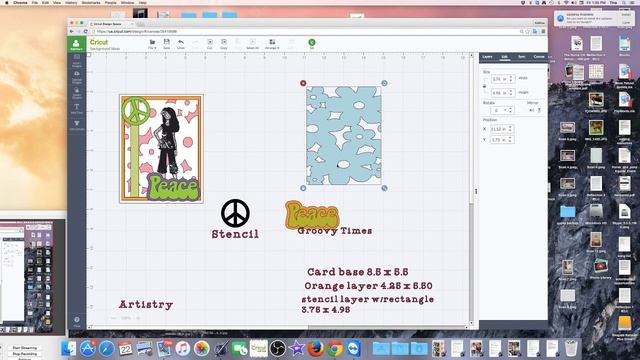The width and height of the screenshot is (640, 360).
Task: Switch to the Edit tab
Action: [504, 57]
